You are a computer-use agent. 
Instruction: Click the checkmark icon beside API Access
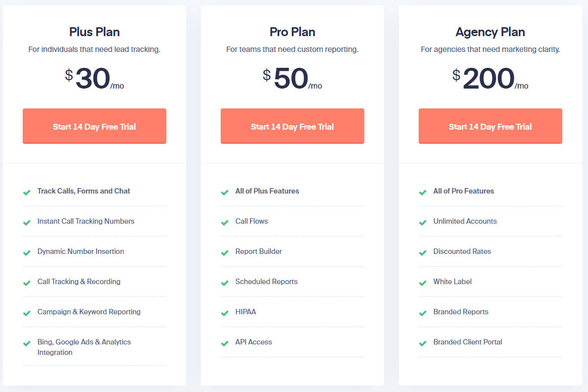point(225,343)
